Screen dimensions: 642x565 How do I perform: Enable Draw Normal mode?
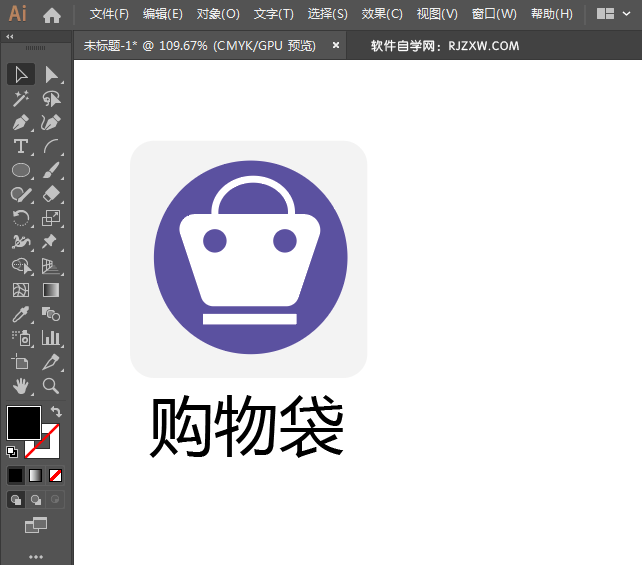(16, 499)
